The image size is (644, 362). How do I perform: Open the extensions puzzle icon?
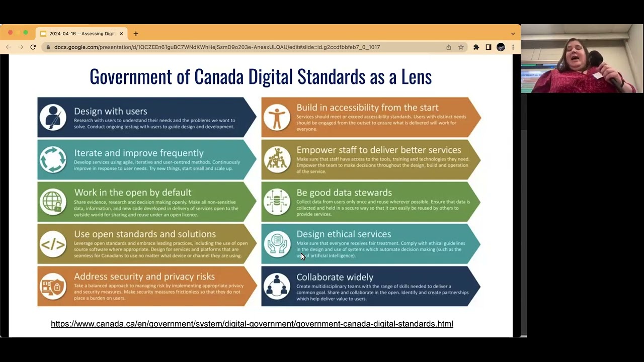click(x=476, y=47)
